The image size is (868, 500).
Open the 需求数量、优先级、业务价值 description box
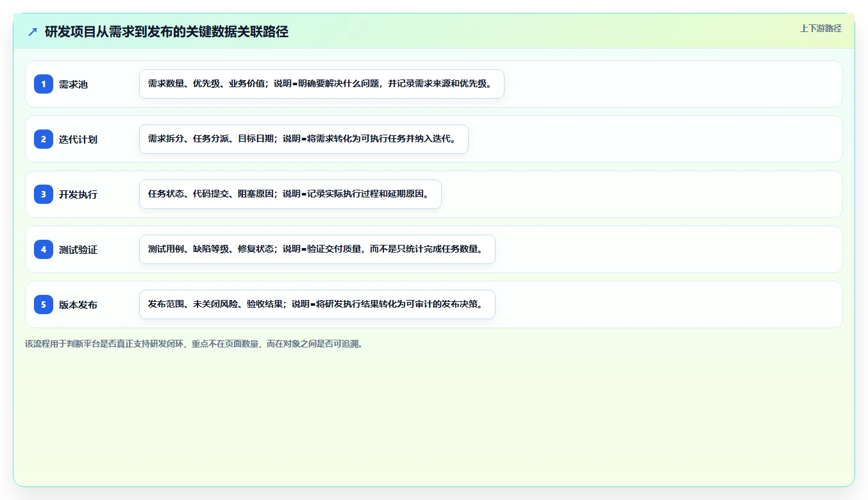(322, 84)
